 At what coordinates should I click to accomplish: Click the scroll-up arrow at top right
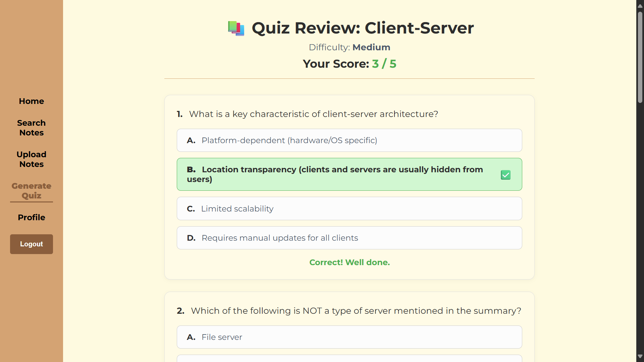tap(640, 5)
